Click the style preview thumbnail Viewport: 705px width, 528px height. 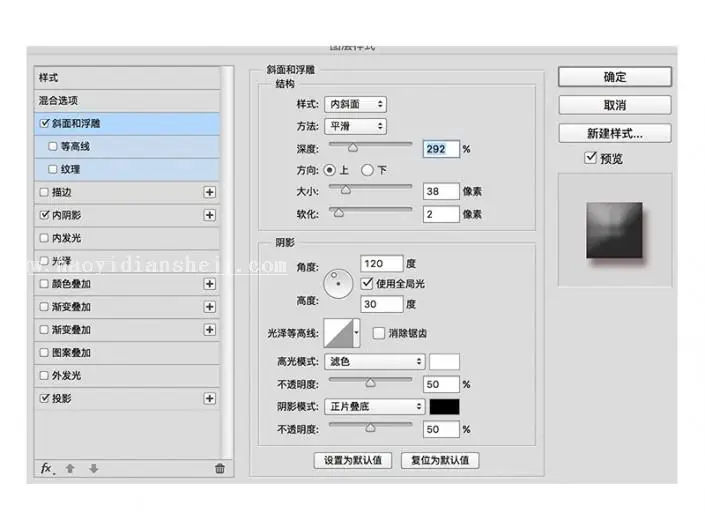[x=614, y=230]
